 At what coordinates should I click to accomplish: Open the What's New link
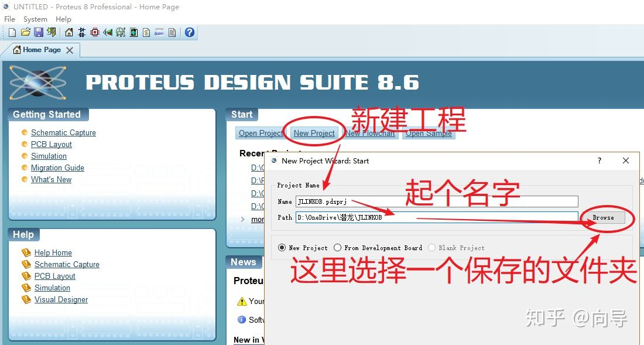click(52, 179)
